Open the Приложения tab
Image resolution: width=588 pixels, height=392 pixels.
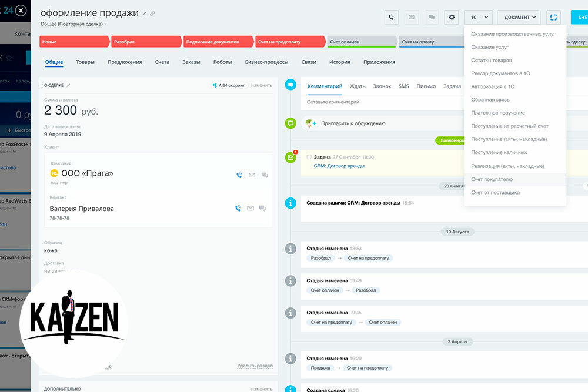tap(379, 62)
